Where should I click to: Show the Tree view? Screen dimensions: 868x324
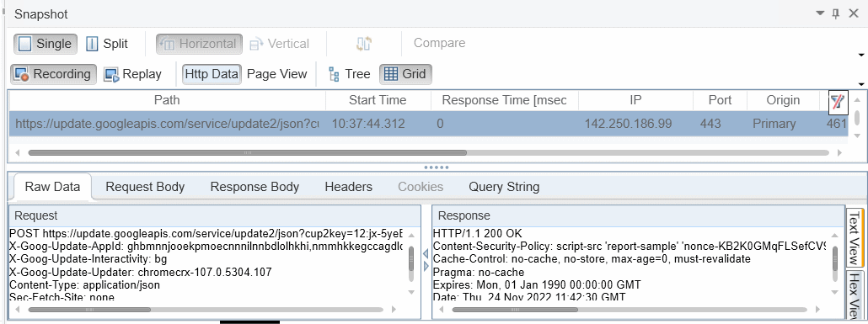(349, 74)
